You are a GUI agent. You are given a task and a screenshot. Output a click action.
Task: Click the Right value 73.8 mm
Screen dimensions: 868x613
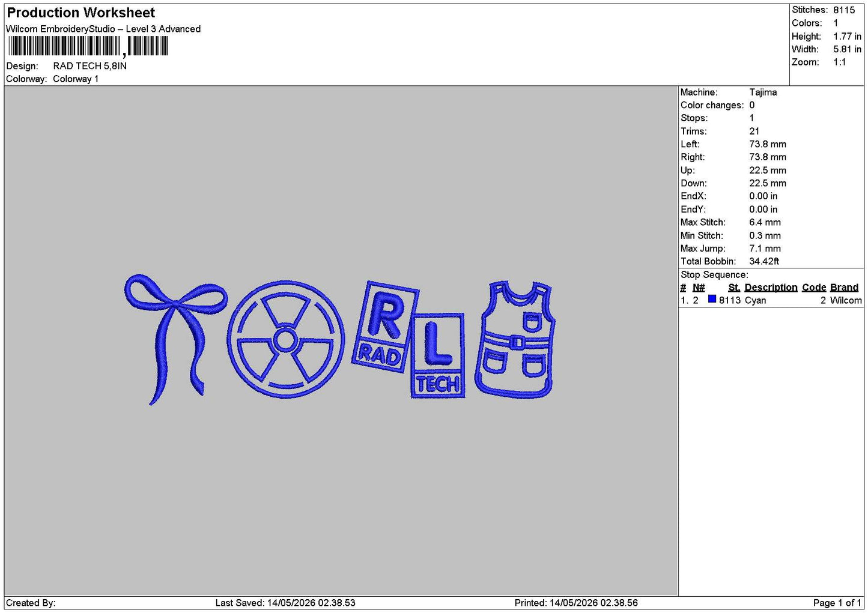click(768, 157)
